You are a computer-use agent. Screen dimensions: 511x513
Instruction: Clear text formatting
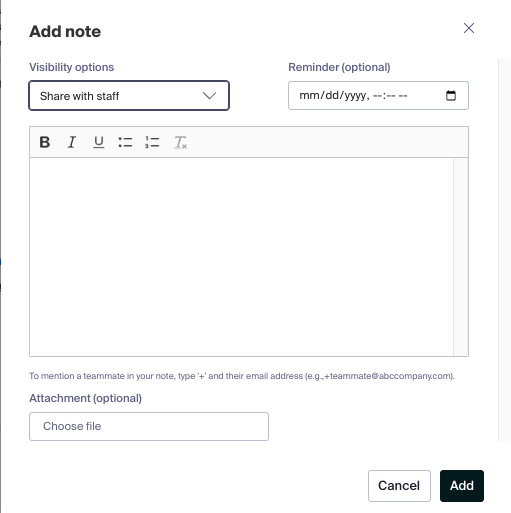(x=180, y=142)
